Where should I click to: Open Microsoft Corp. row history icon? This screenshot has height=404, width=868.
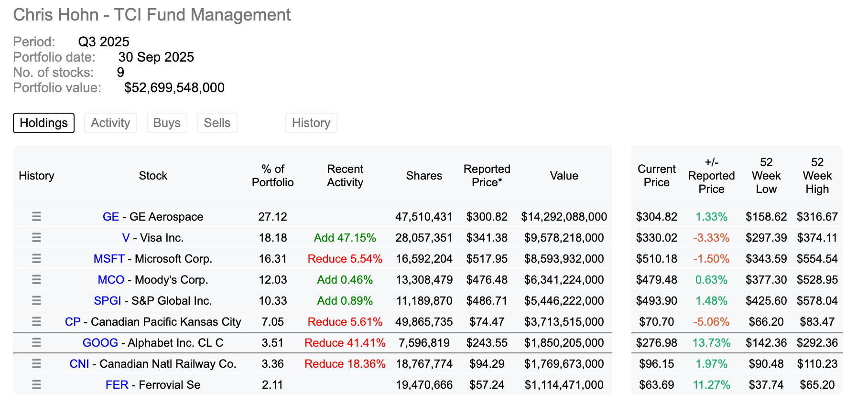coord(36,259)
